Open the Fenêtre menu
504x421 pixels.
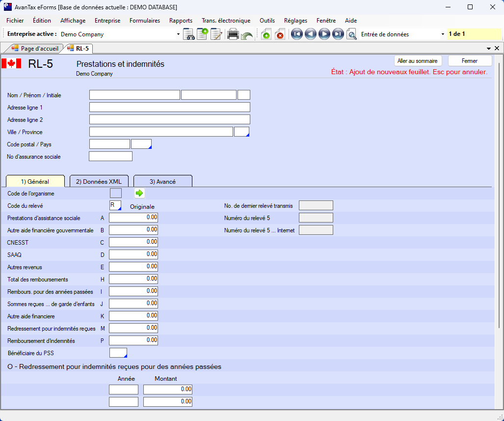tap(326, 21)
